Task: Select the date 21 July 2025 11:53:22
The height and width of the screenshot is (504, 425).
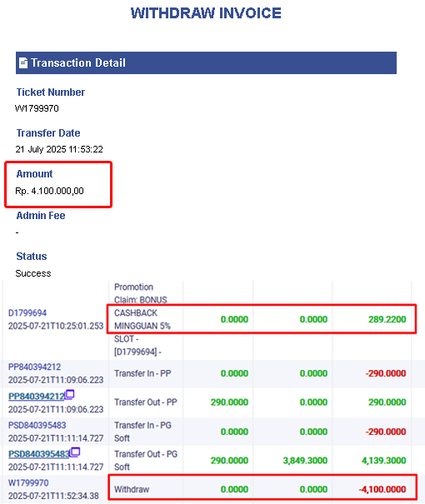Action: coord(59,149)
